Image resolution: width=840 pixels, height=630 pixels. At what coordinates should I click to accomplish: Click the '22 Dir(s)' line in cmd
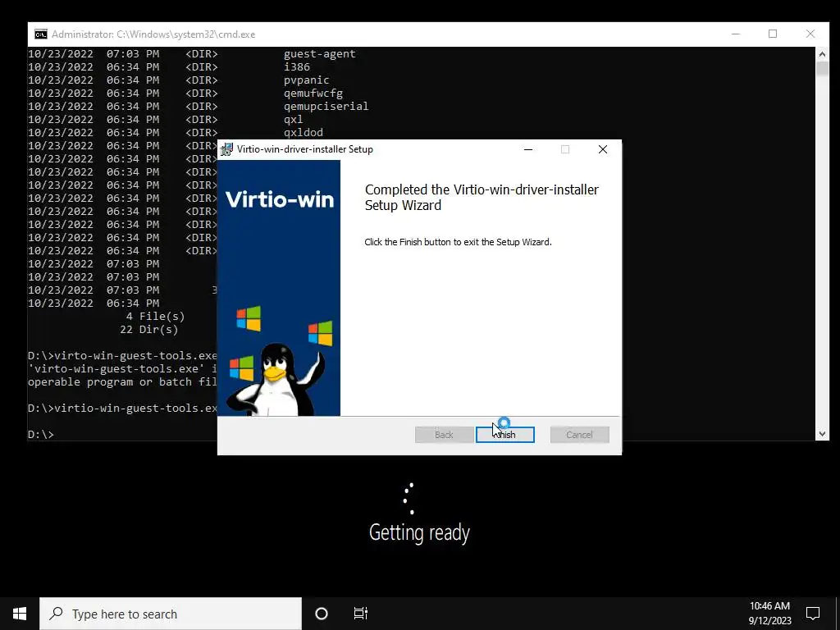point(149,330)
